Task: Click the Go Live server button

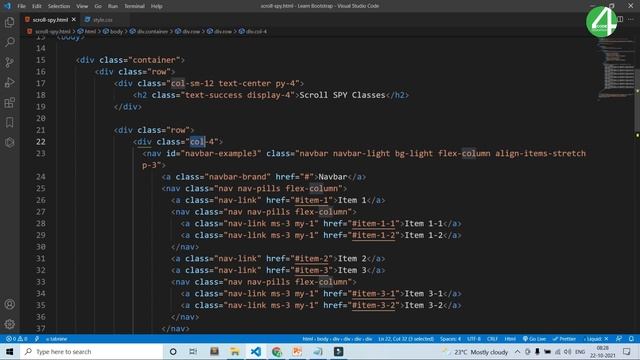Action: tap(534, 339)
